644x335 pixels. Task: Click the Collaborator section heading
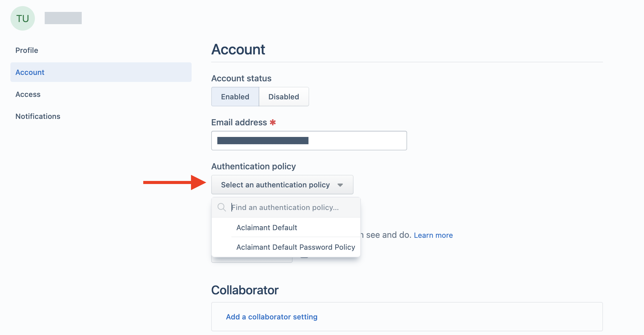point(245,290)
